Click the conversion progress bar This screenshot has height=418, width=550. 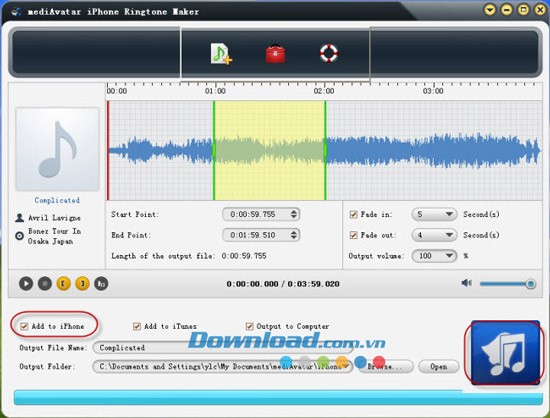[x=278, y=397]
